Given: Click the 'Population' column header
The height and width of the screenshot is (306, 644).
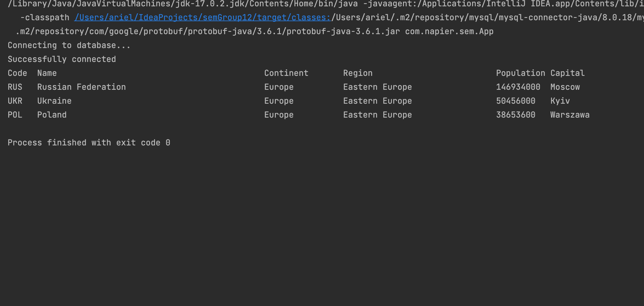Looking at the screenshot, I should [521, 73].
